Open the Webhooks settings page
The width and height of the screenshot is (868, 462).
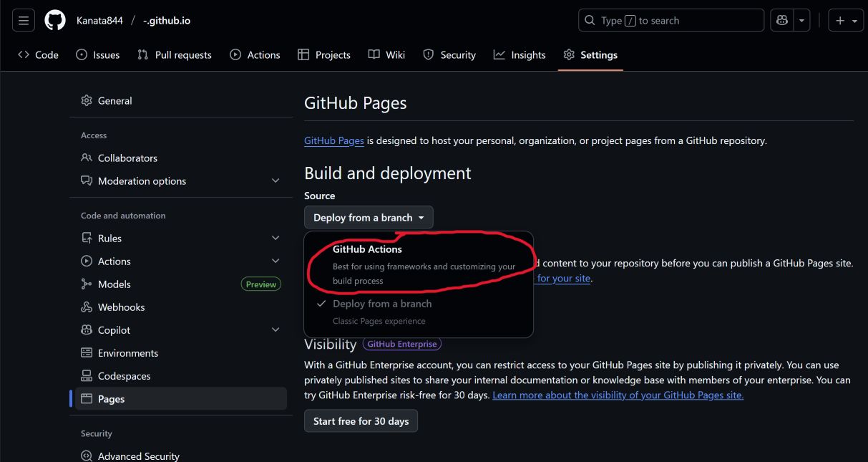(x=121, y=307)
